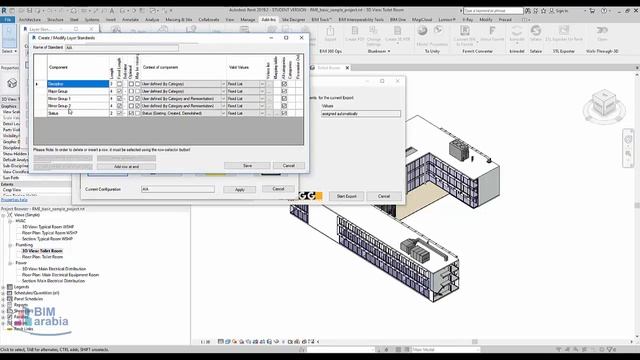Select the Discipline row selector arrow
This screenshot has width=640, height=360.
[37, 84]
